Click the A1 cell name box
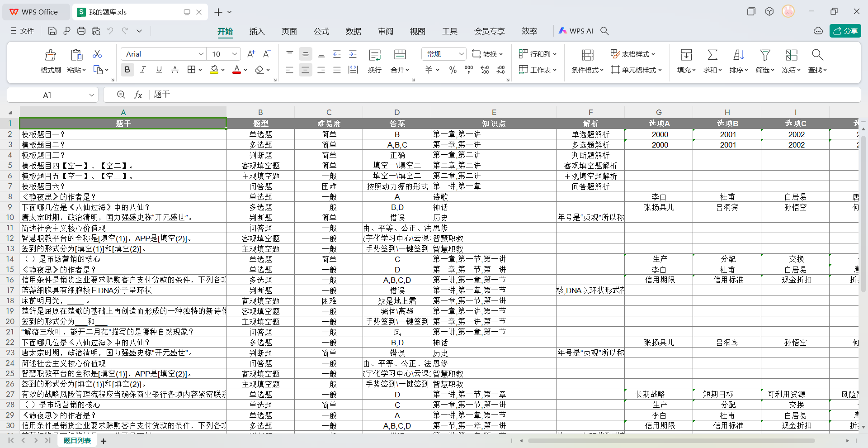 [x=47, y=95]
